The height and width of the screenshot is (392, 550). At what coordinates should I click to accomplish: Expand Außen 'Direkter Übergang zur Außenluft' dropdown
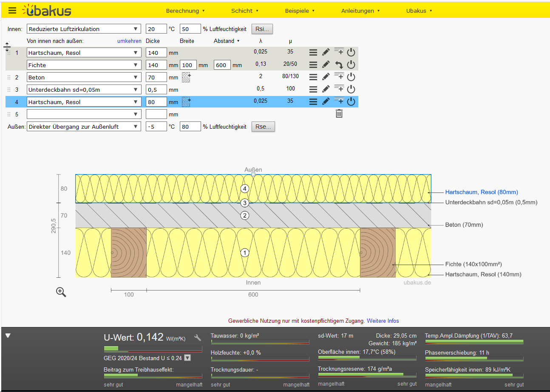pyautogui.click(x=84, y=127)
